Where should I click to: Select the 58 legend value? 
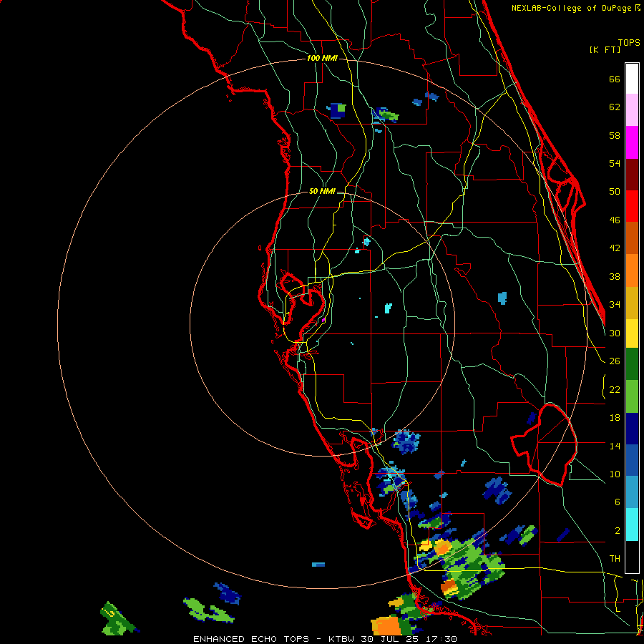click(x=615, y=135)
